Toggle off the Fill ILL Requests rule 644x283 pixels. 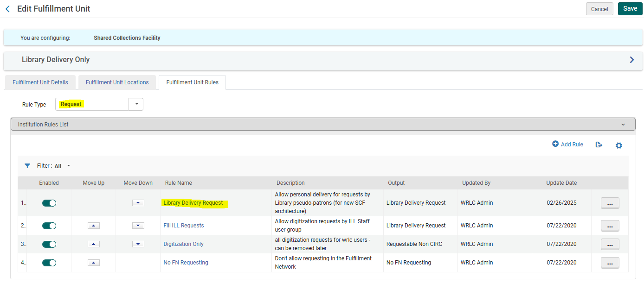click(49, 226)
